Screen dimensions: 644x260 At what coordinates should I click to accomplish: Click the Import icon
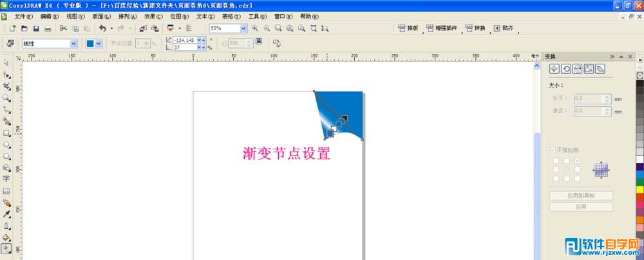click(x=143, y=28)
